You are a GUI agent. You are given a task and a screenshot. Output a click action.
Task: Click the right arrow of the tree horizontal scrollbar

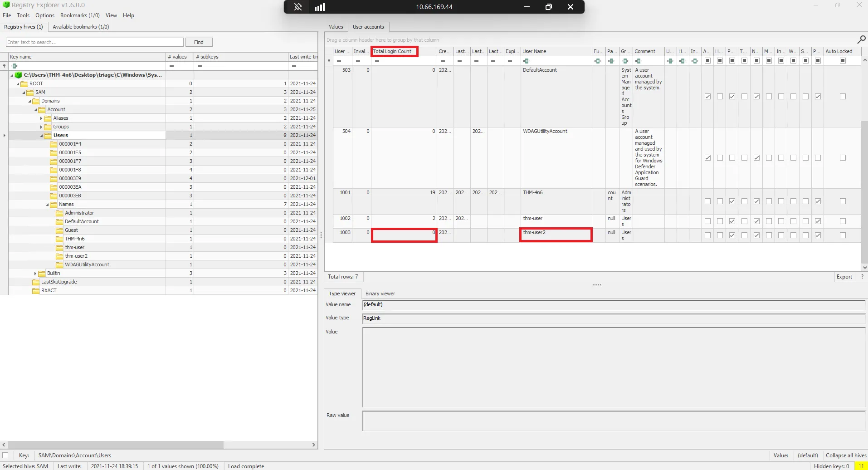pyautogui.click(x=314, y=445)
